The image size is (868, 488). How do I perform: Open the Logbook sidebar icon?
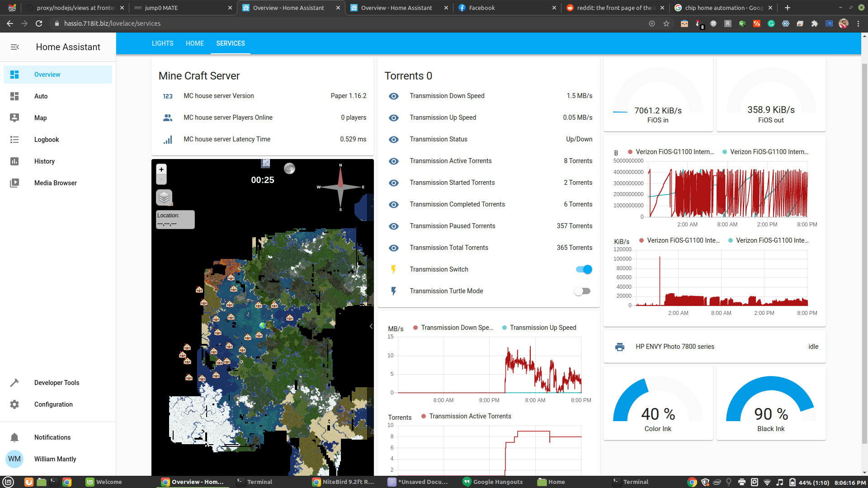[14, 140]
